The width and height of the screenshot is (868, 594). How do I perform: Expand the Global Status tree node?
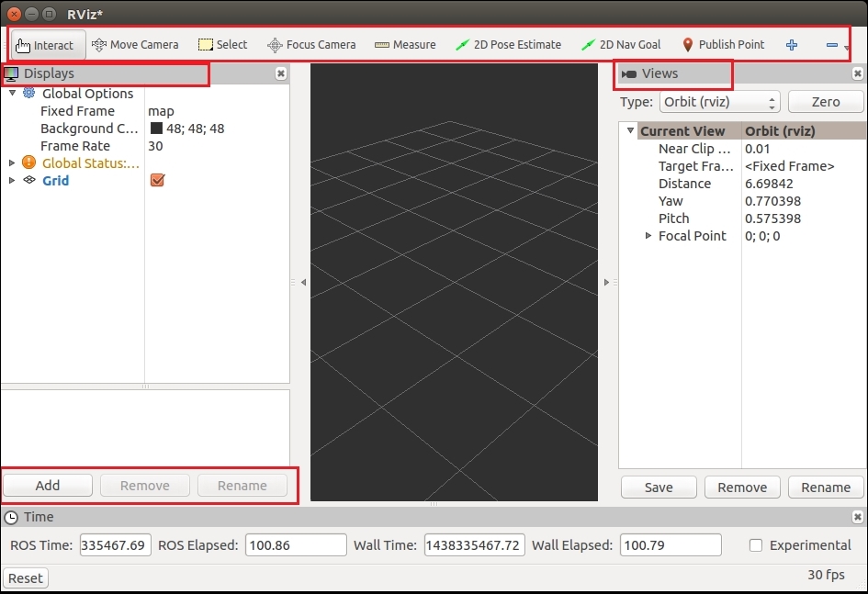pyautogui.click(x=12, y=163)
